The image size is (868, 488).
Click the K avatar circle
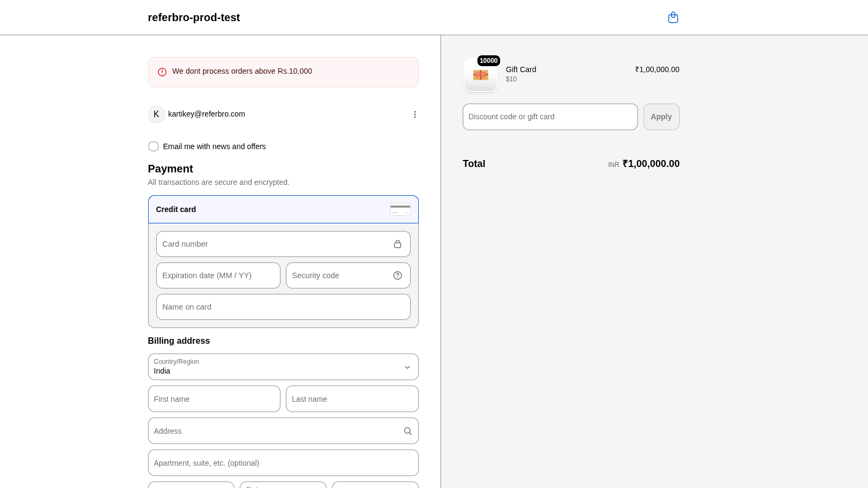point(156,114)
